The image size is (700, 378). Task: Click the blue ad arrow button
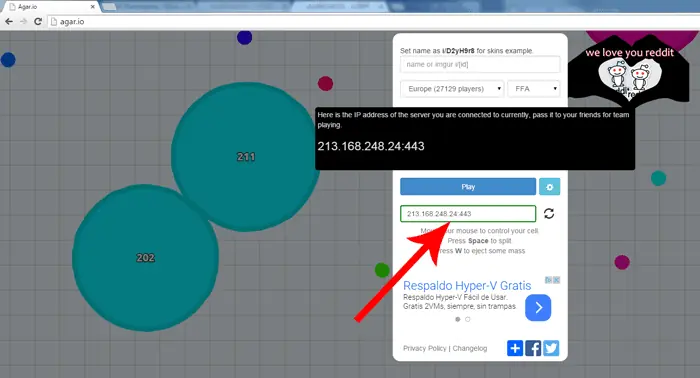click(538, 307)
